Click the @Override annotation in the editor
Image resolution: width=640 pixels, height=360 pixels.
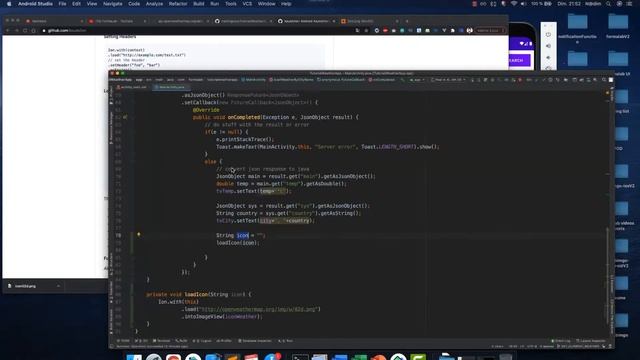click(x=206, y=110)
